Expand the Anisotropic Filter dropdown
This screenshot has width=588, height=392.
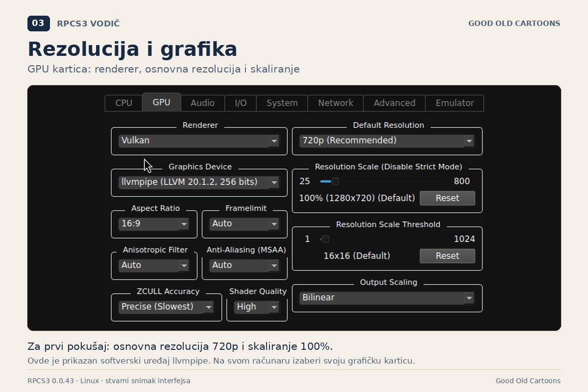[154, 266]
